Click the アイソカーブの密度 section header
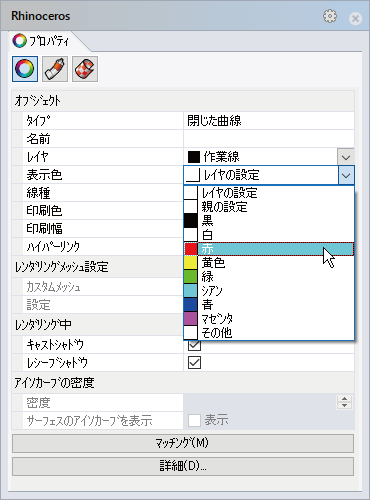 (183, 383)
